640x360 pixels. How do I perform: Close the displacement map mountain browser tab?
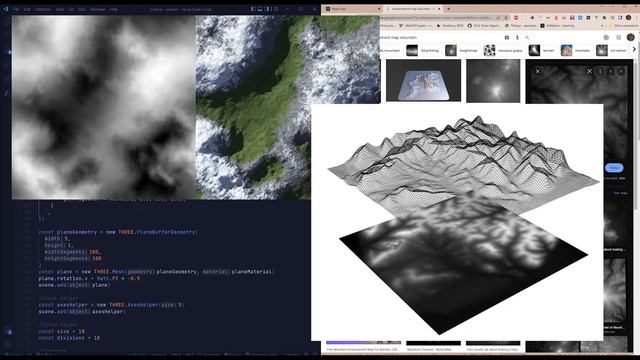click(439, 9)
